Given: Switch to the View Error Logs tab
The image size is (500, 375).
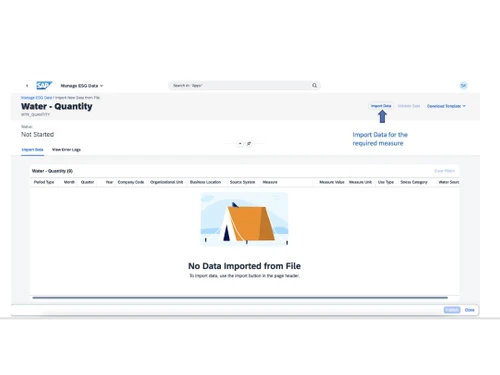Looking at the screenshot, I should click(66, 150).
